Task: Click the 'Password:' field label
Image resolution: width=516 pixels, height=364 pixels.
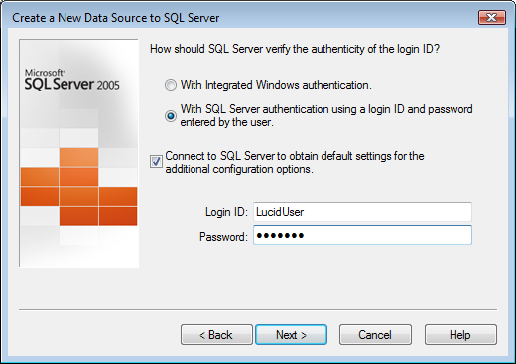Action: click(x=223, y=237)
